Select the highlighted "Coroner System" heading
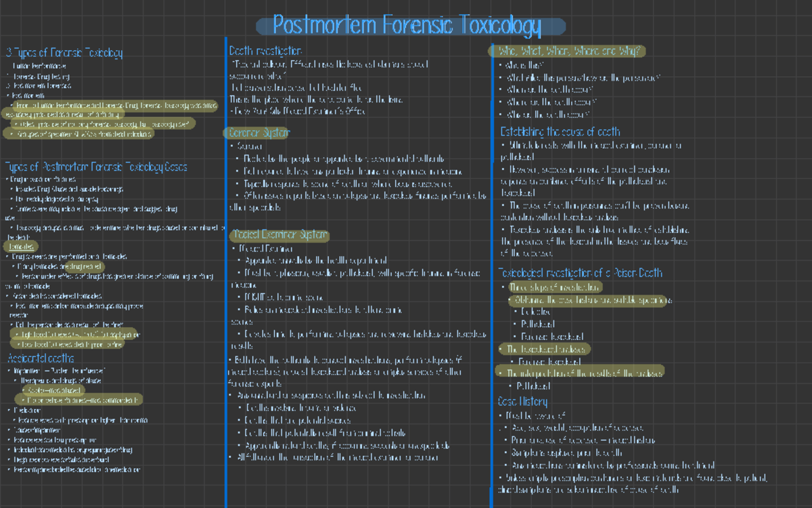 260,132
